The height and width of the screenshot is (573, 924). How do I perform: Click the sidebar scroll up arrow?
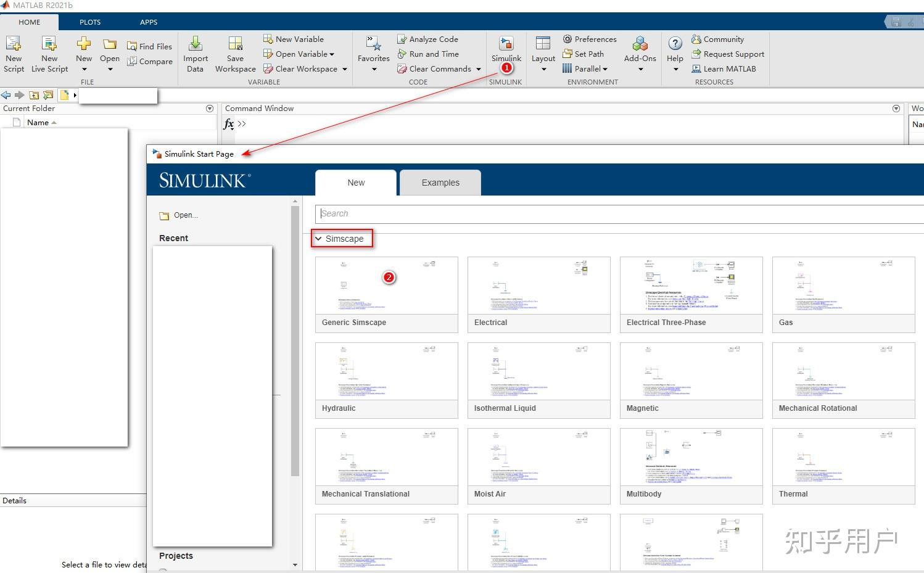(295, 200)
